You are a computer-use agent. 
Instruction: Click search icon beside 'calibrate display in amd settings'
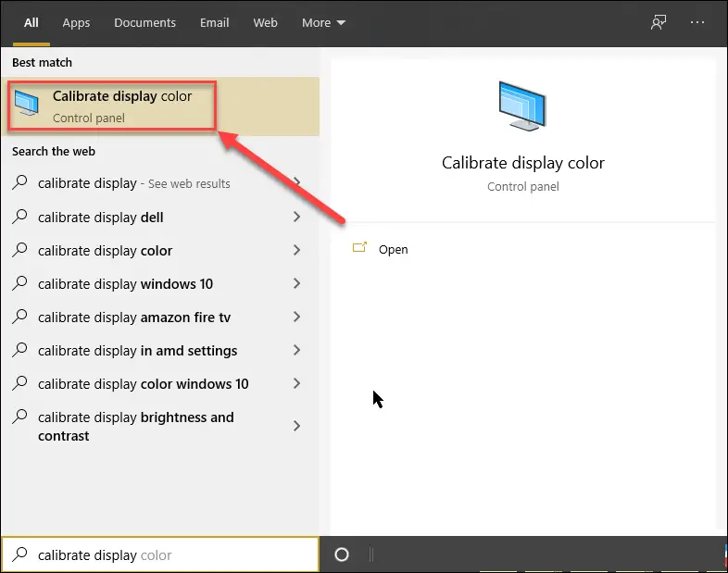20,350
